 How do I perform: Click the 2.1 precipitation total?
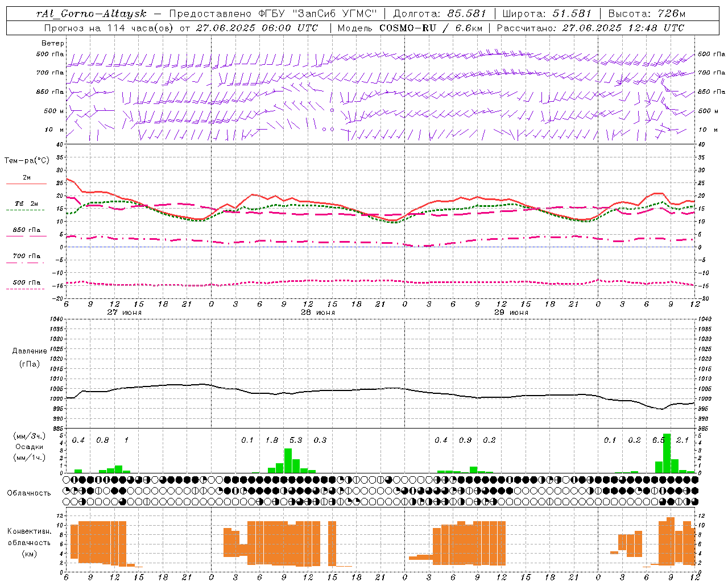(682, 440)
